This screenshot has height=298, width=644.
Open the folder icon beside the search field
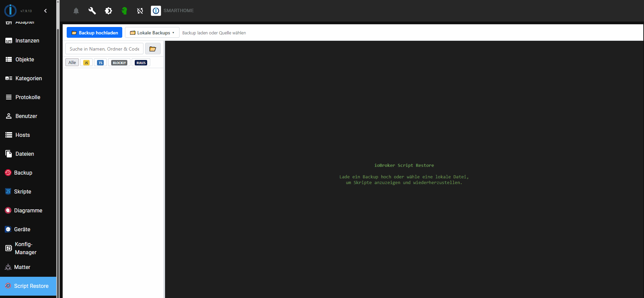[x=153, y=49]
